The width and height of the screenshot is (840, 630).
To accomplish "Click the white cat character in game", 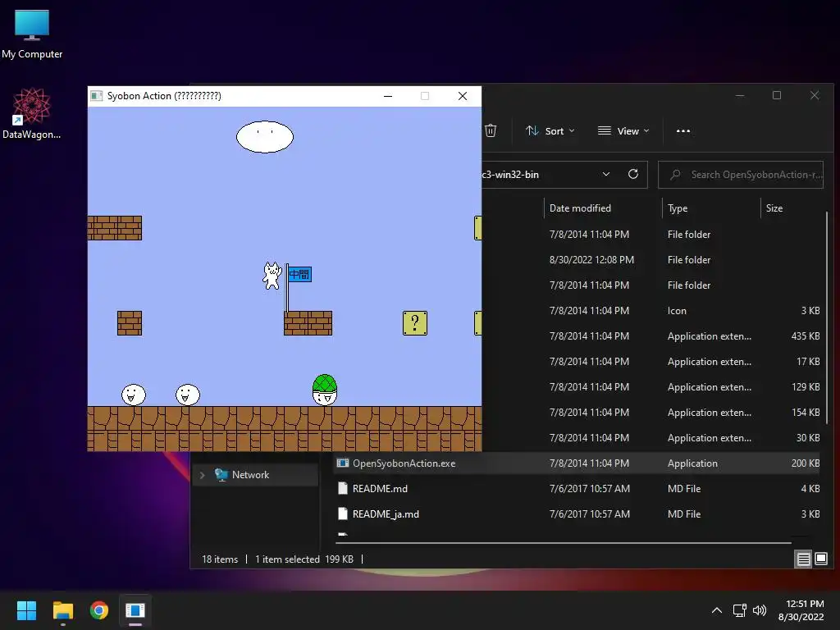I will [272, 276].
